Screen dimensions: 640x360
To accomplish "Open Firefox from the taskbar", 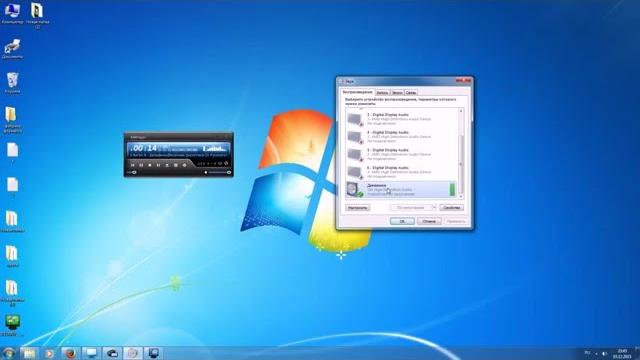I will (70, 353).
